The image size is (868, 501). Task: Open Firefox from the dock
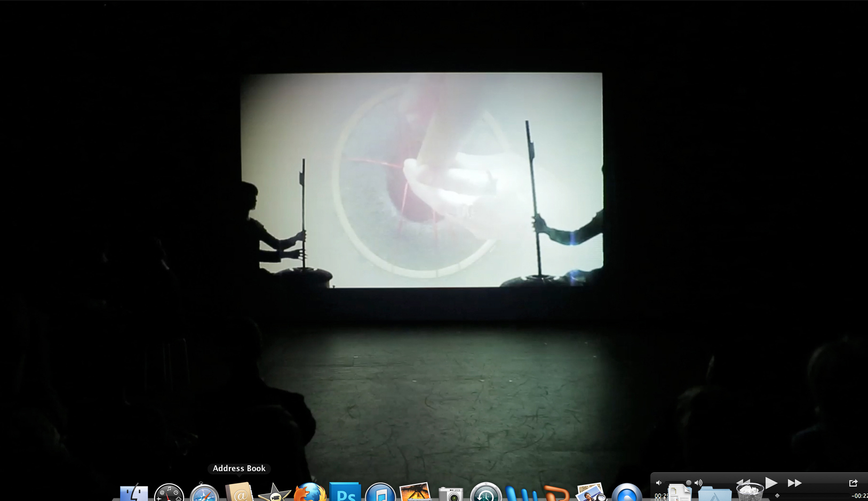pyautogui.click(x=310, y=493)
